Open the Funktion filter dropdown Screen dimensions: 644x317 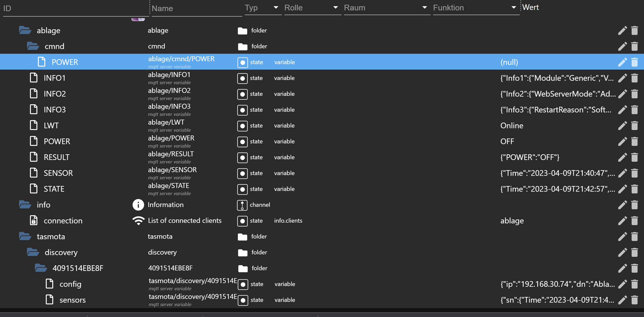click(514, 8)
